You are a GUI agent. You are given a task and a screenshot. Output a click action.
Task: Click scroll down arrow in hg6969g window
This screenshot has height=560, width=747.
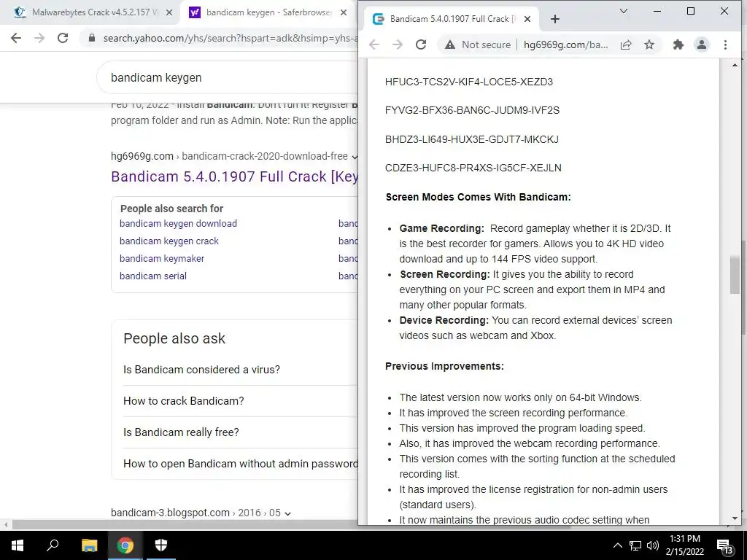(735, 518)
